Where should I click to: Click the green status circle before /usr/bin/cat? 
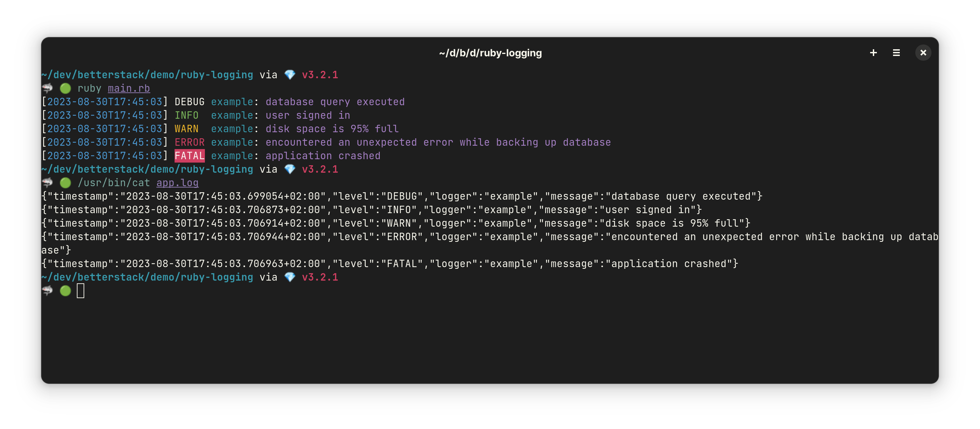click(x=65, y=183)
